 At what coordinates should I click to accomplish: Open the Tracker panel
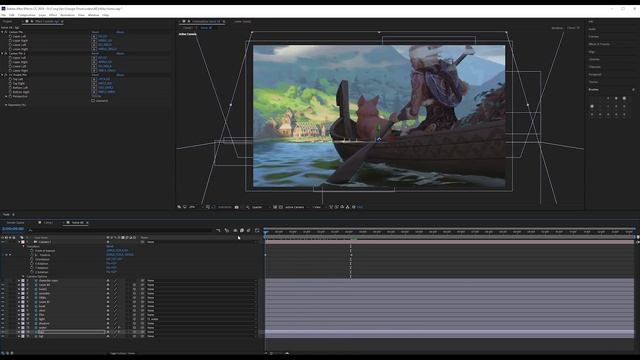click(593, 82)
